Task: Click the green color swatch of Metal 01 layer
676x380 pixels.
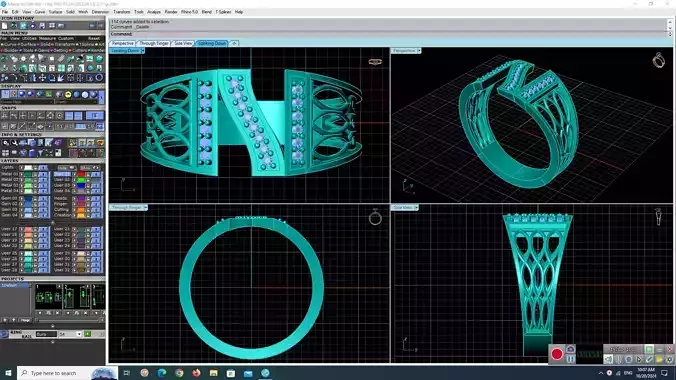Action: pos(28,174)
